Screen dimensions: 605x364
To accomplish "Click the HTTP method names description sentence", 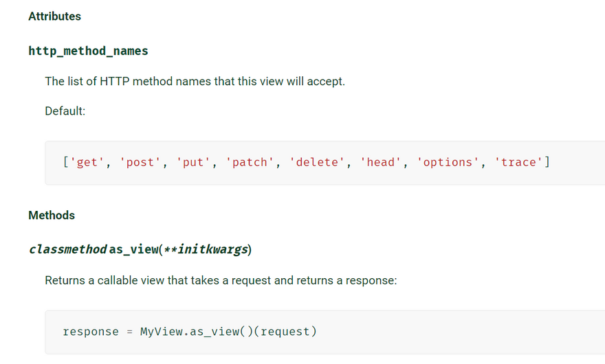I will 195,82.
